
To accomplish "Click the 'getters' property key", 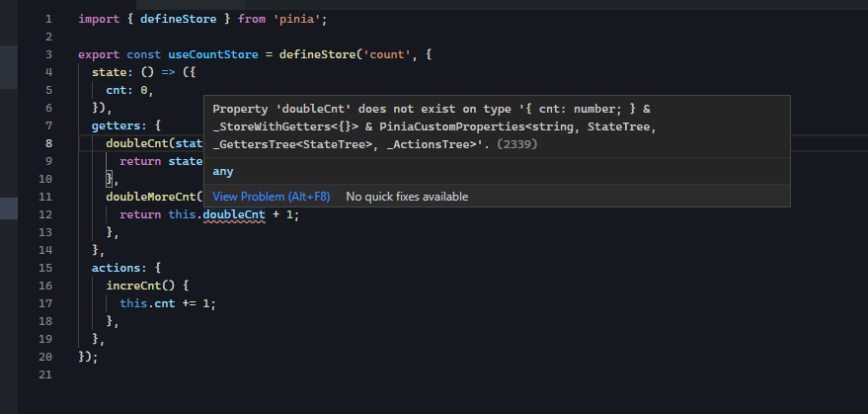I will tap(116, 125).
